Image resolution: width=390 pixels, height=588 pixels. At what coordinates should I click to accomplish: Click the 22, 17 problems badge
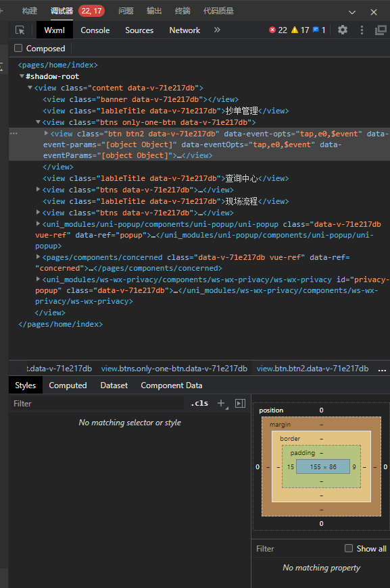pos(91,11)
